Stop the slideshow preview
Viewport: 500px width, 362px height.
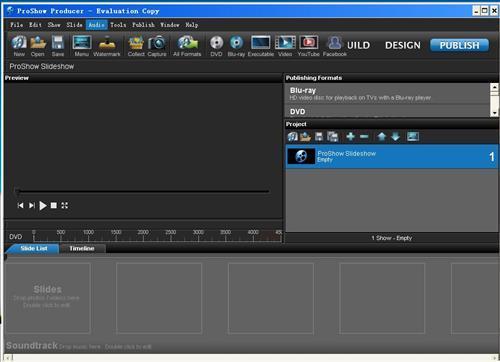coord(54,205)
